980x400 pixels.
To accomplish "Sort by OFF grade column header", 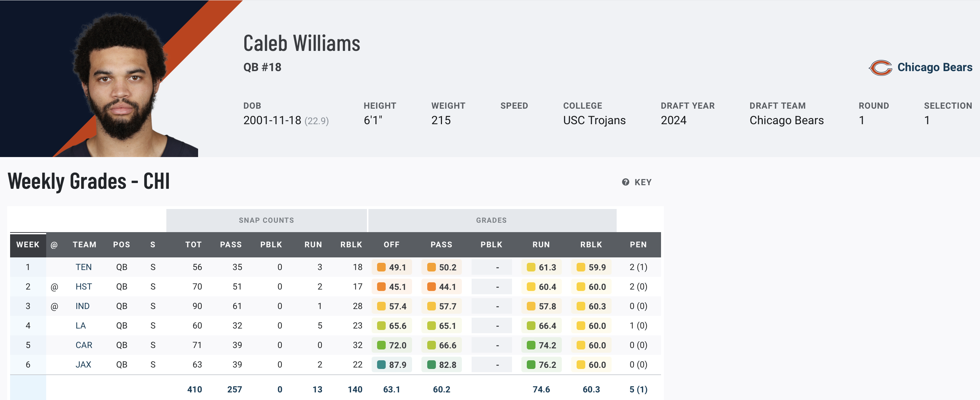I will (391, 245).
